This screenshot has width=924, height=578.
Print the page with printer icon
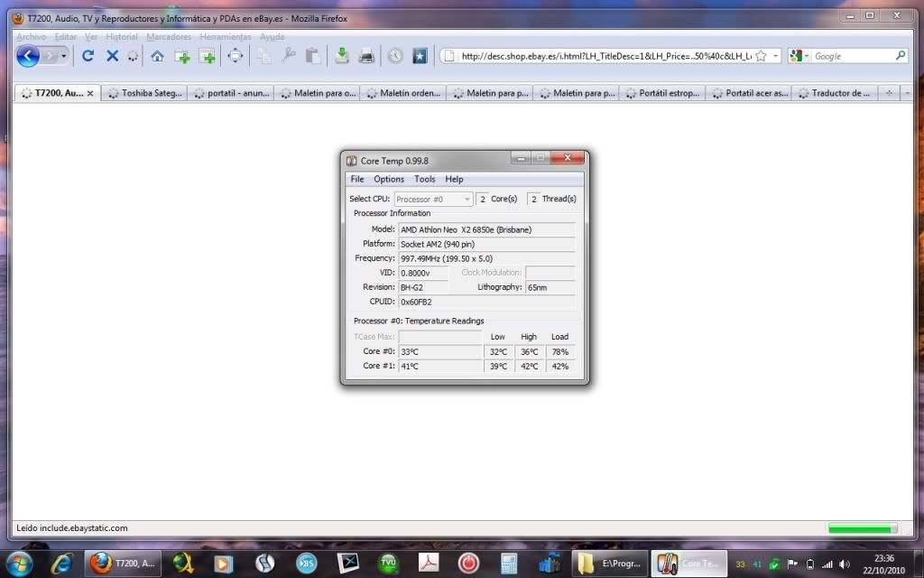point(366,57)
